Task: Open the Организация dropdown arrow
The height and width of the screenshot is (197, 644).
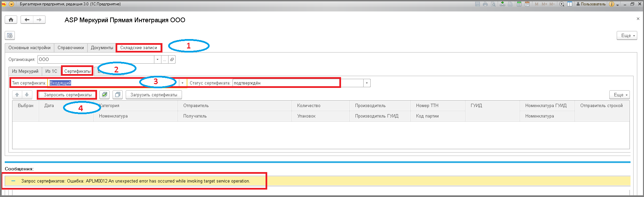Action: pyautogui.click(x=157, y=60)
